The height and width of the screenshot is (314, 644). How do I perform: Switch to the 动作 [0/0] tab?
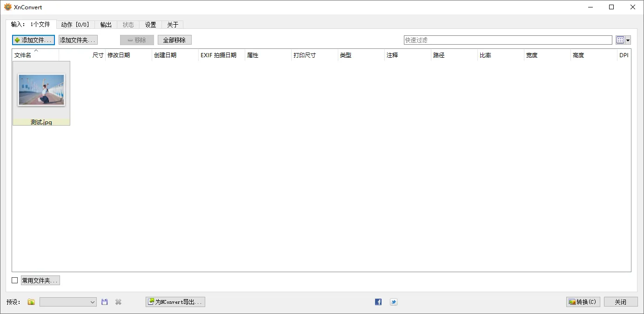(x=75, y=25)
